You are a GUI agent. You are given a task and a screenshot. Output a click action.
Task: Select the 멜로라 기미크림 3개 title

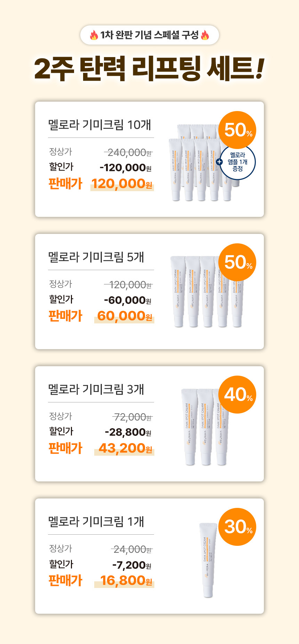tap(96, 389)
